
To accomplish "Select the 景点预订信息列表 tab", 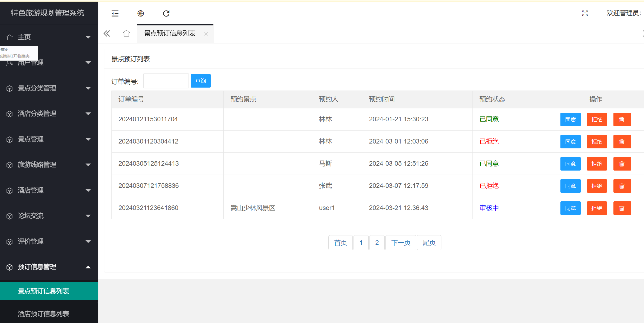I will [170, 33].
